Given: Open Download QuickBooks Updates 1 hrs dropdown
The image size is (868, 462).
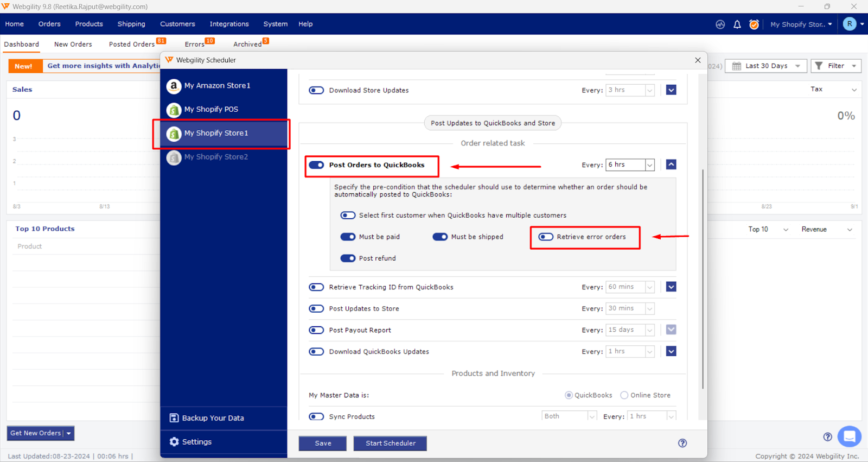Looking at the screenshot, I should tap(630, 351).
